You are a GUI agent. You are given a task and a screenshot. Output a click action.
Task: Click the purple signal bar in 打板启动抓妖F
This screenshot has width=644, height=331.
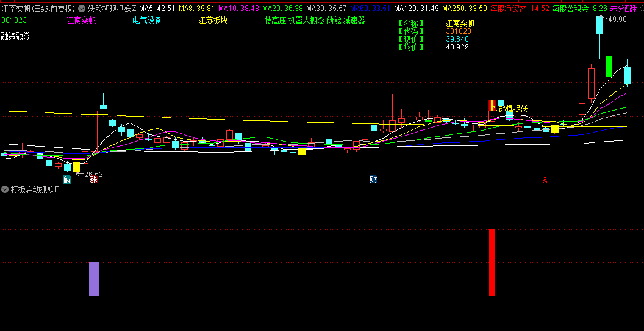94,279
